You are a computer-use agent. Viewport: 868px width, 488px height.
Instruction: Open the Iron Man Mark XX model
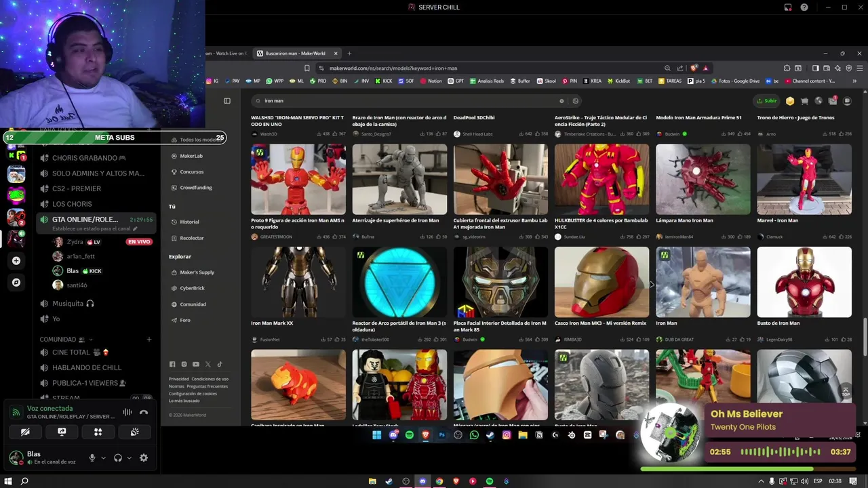click(x=298, y=282)
